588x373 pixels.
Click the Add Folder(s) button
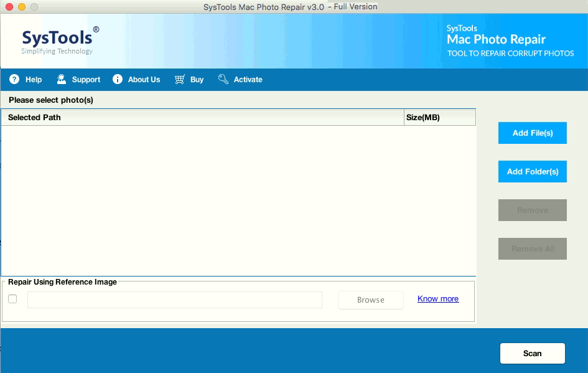coord(533,171)
